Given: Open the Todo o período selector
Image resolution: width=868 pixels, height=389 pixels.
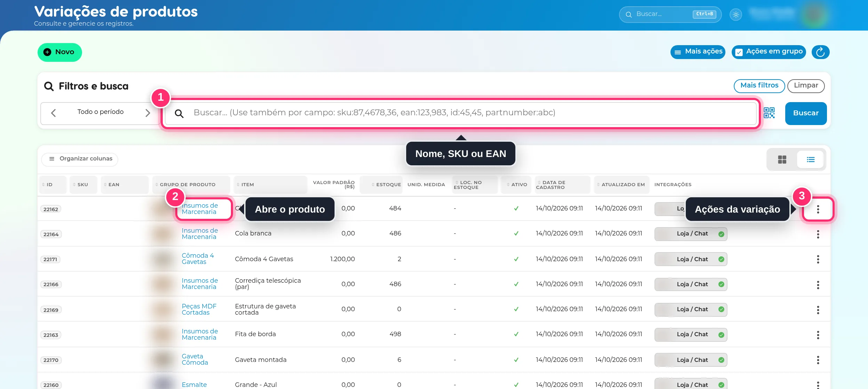Looking at the screenshot, I should point(101,112).
